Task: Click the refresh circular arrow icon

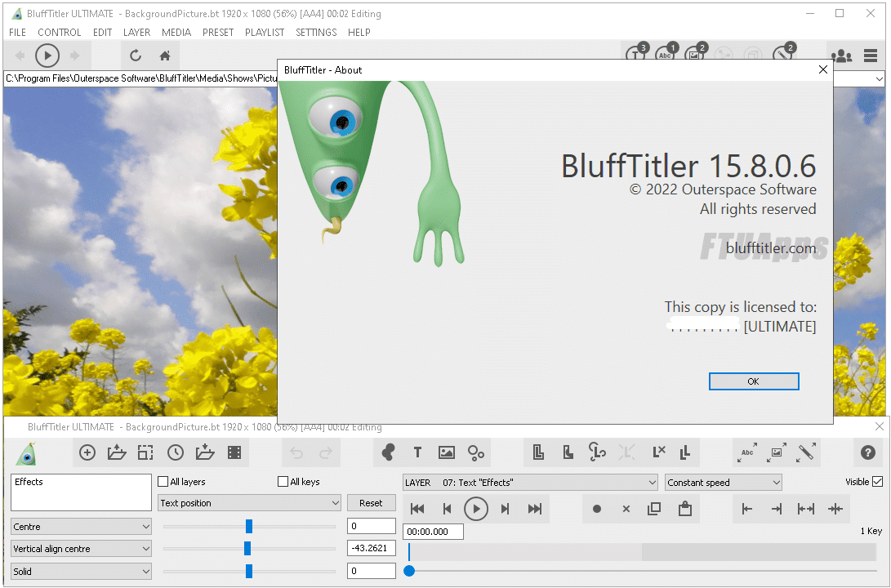Action: click(136, 56)
